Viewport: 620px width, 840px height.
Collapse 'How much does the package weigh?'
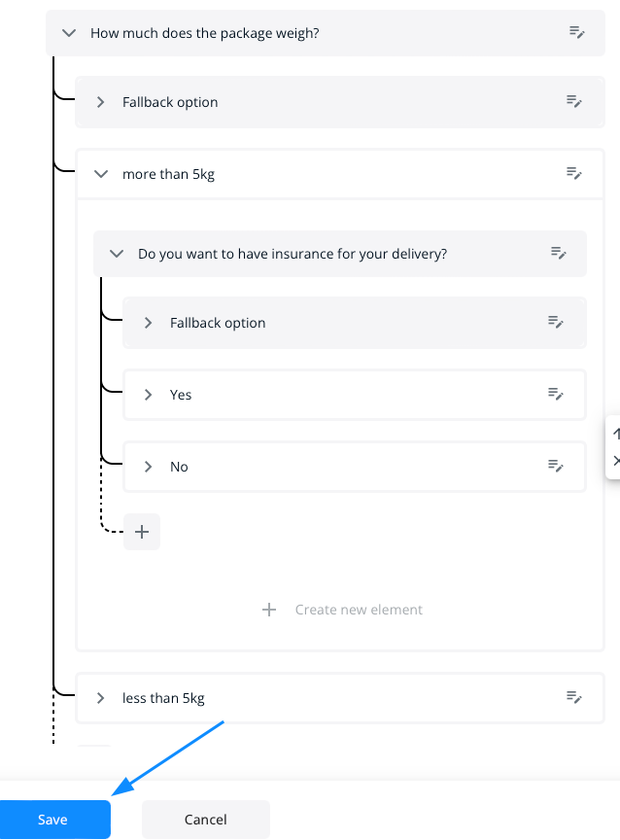(68, 32)
